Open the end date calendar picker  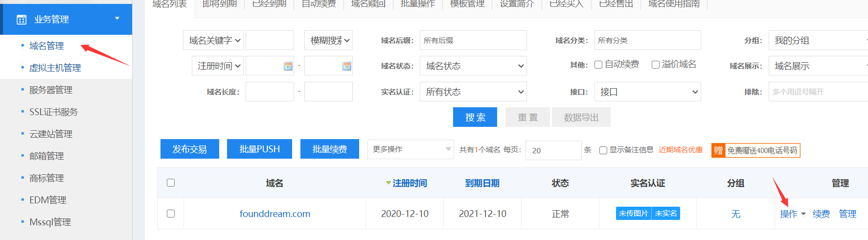[x=347, y=66]
